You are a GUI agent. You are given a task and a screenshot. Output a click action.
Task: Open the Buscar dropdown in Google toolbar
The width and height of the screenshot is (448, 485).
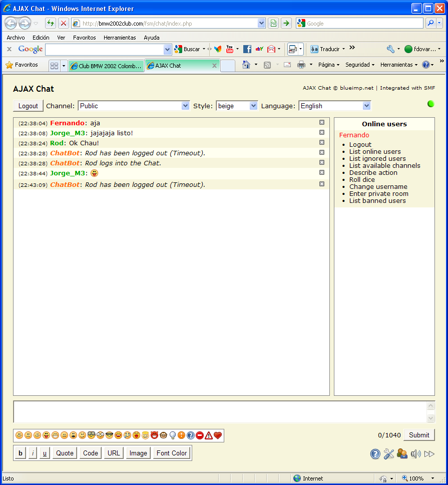[x=204, y=49]
